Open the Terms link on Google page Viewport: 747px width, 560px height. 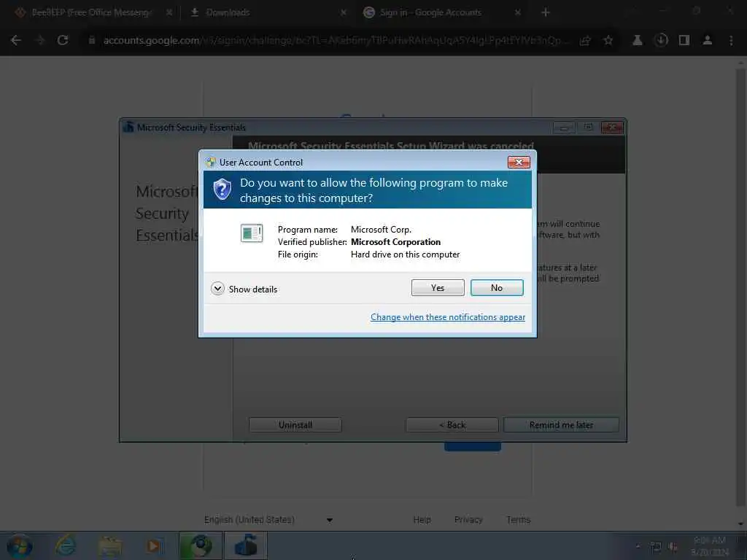point(519,519)
